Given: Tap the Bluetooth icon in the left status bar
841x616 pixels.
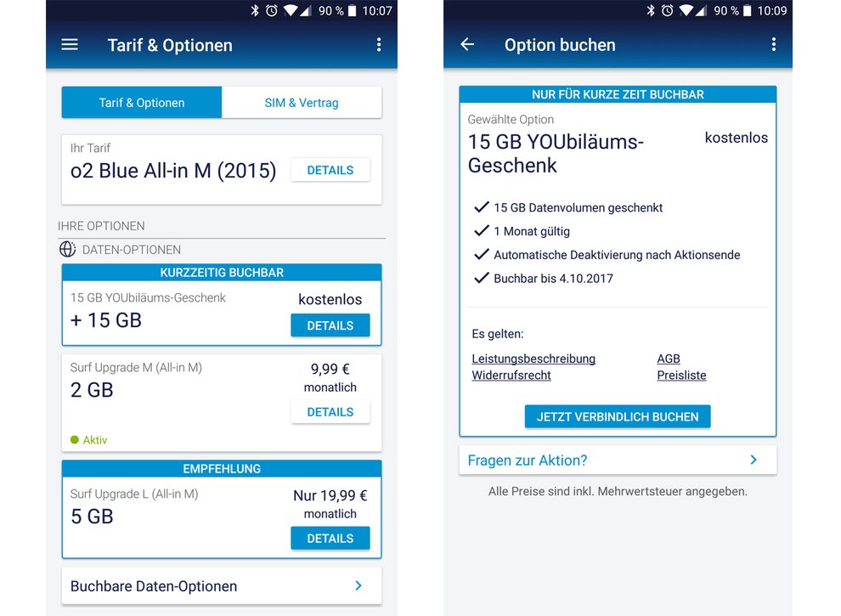Looking at the screenshot, I should (255, 11).
